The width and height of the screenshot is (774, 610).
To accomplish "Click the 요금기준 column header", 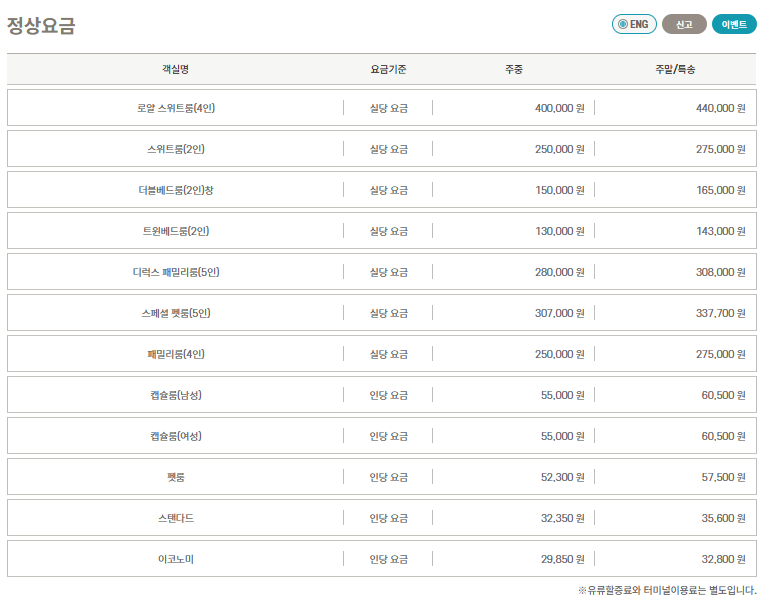I will (388, 69).
